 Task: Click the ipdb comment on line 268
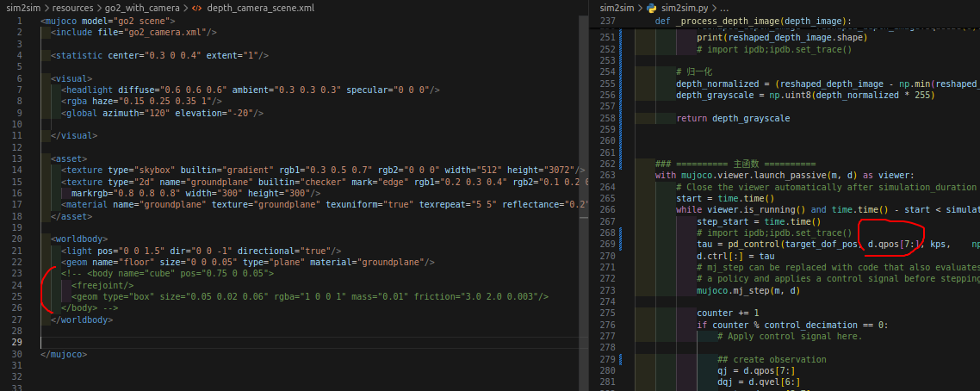click(774, 233)
